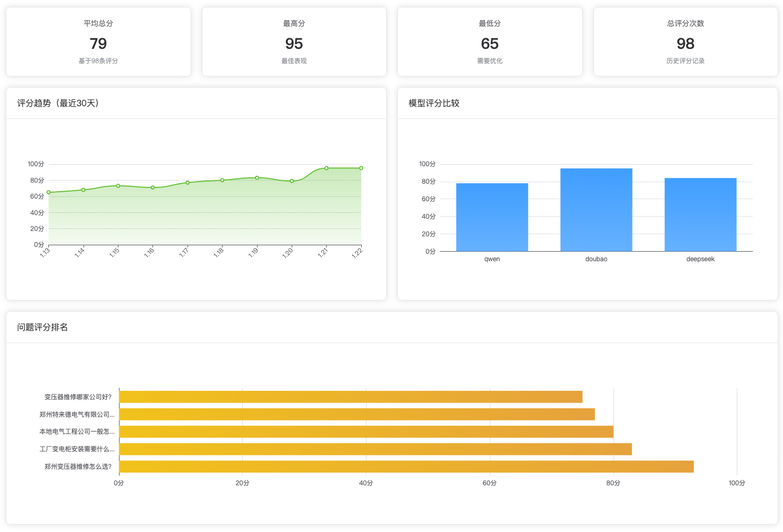Select the doubao bar in the chart
This screenshot has height=532, width=783.
point(596,210)
